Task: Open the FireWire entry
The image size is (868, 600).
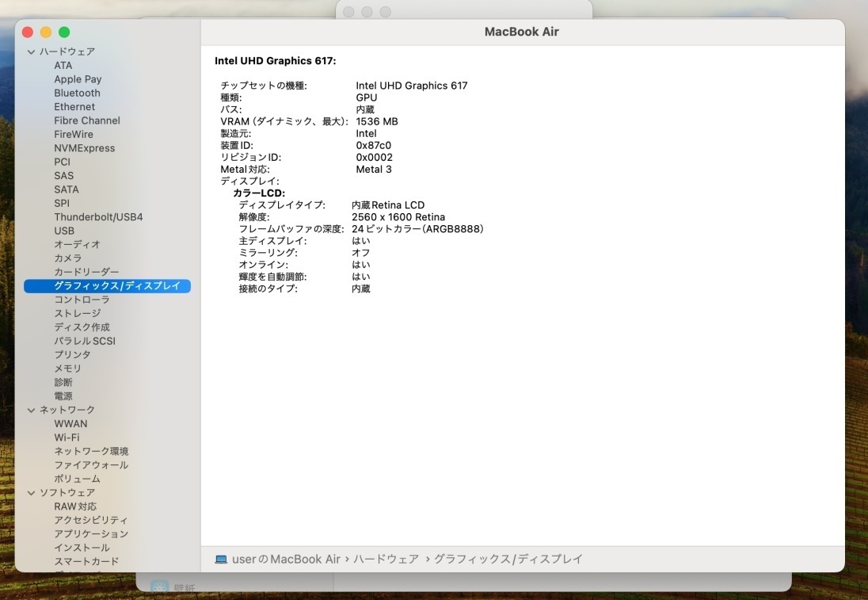Action: click(74, 135)
